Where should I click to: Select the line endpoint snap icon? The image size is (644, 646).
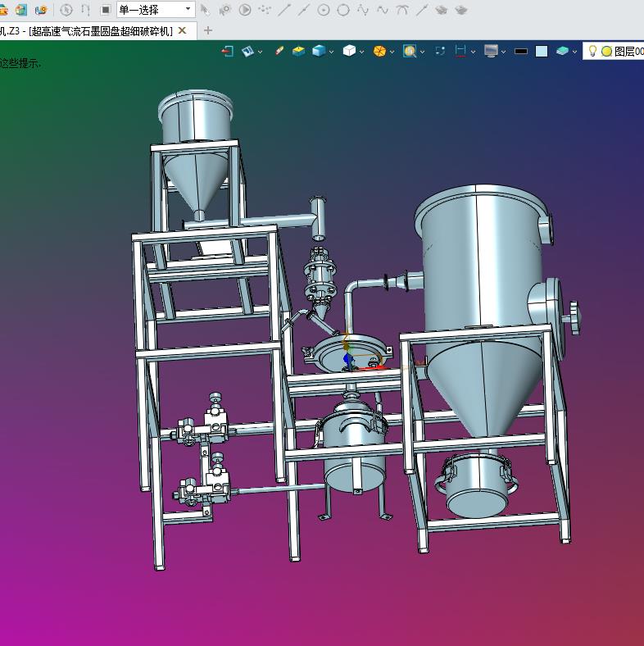pyautogui.click(x=284, y=10)
